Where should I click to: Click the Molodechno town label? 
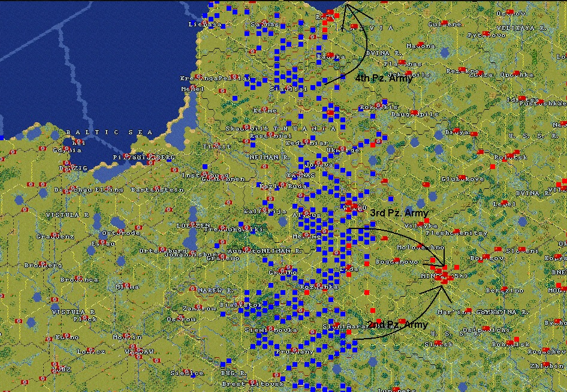point(421,248)
